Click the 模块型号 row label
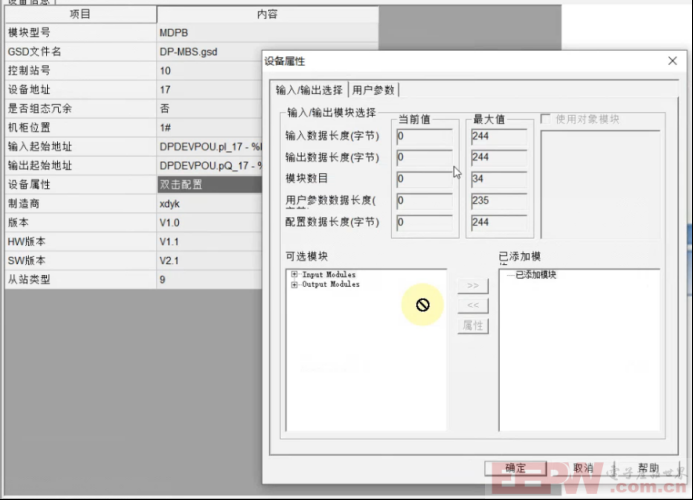 pos(80,33)
